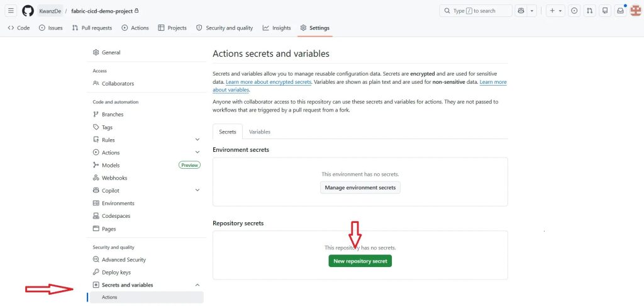The width and height of the screenshot is (644, 306).
Task: Click the Codespaces icon in sidebar
Action: tap(96, 216)
